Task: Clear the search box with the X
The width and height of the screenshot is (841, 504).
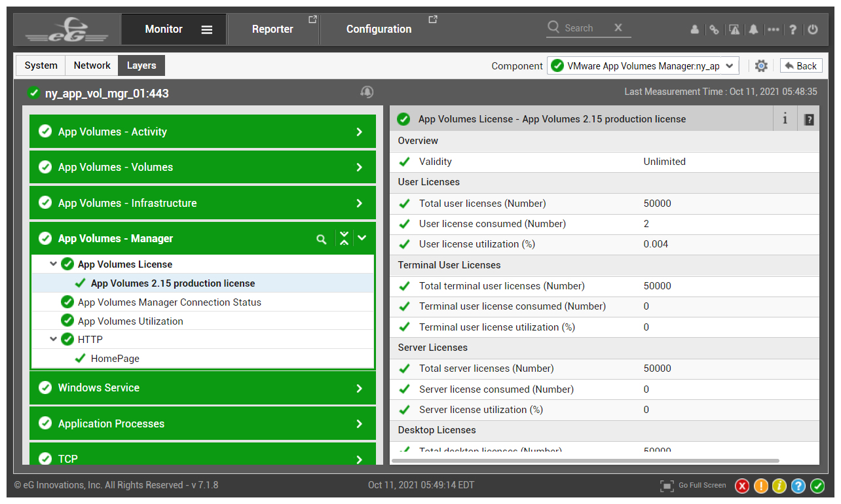Action: pos(618,27)
